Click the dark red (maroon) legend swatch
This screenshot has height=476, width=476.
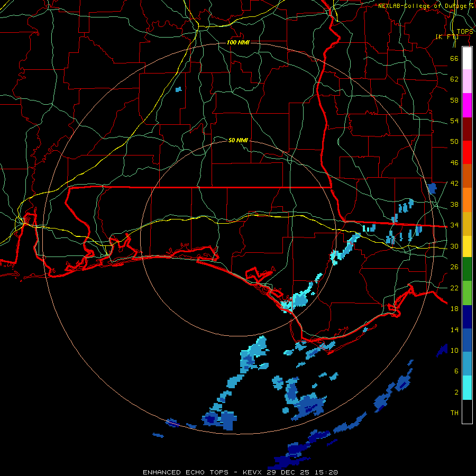(467, 129)
